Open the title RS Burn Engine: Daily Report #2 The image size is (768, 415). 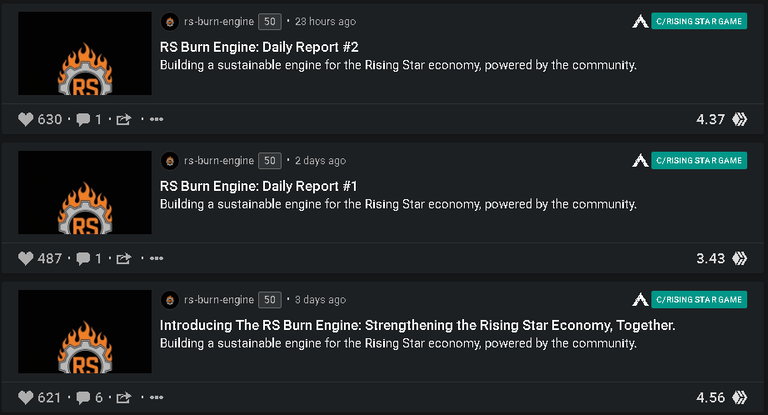(x=259, y=47)
